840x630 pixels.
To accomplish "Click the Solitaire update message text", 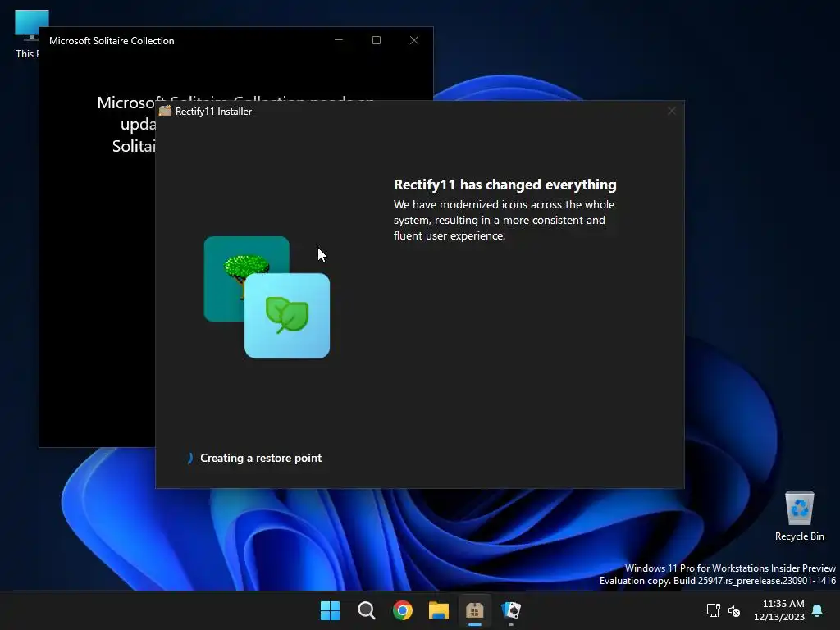I will click(x=126, y=125).
